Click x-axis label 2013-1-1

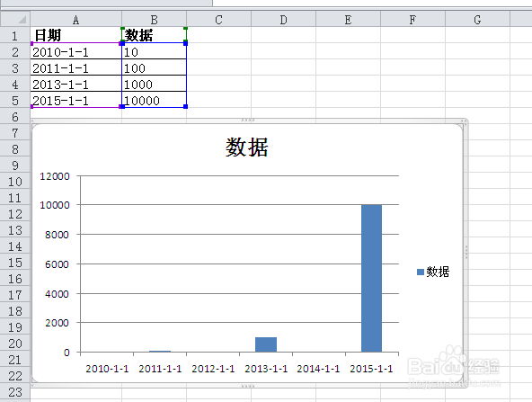[266, 369]
